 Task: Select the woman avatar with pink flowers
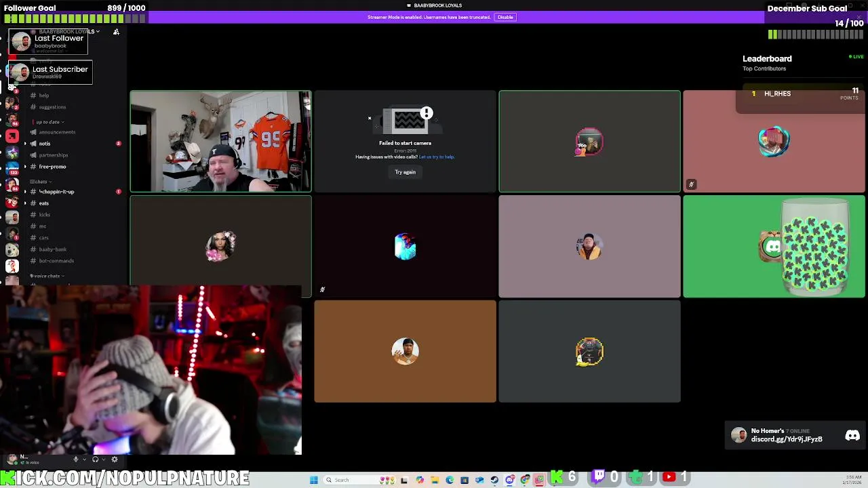point(220,247)
